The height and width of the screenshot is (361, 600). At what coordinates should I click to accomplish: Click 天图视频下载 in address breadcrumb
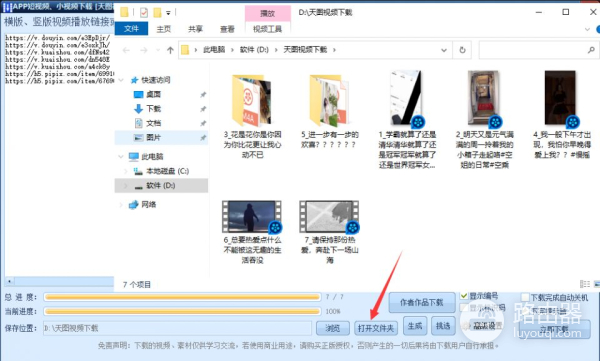tap(305, 50)
